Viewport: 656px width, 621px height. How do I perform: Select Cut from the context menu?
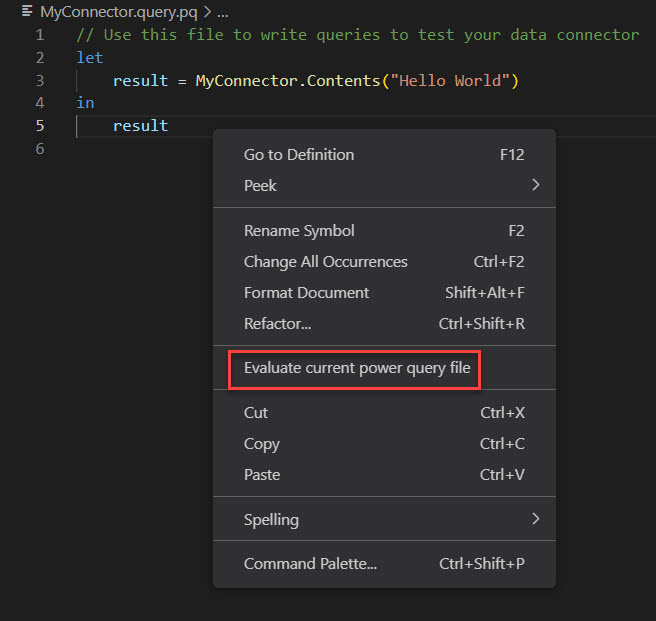pyautogui.click(x=384, y=413)
